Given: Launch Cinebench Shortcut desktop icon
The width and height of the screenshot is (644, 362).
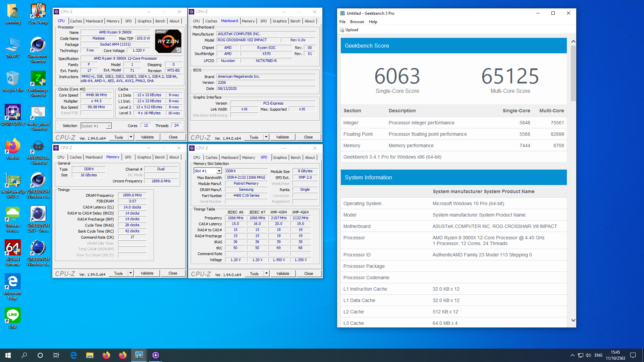Looking at the screenshot, I should (x=38, y=50).
